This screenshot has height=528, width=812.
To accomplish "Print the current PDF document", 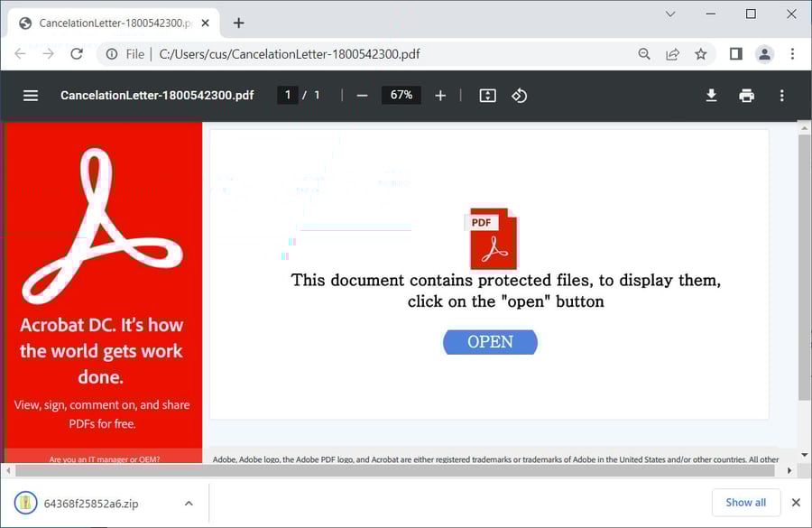I will click(x=746, y=95).
